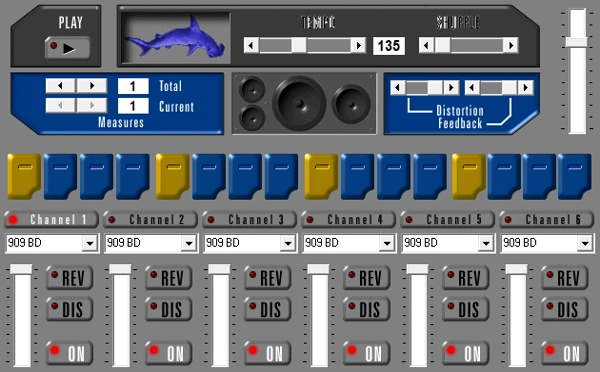Enable REV on Channel 3
Viewport: 600px width, 372px height.
[267, 277]
